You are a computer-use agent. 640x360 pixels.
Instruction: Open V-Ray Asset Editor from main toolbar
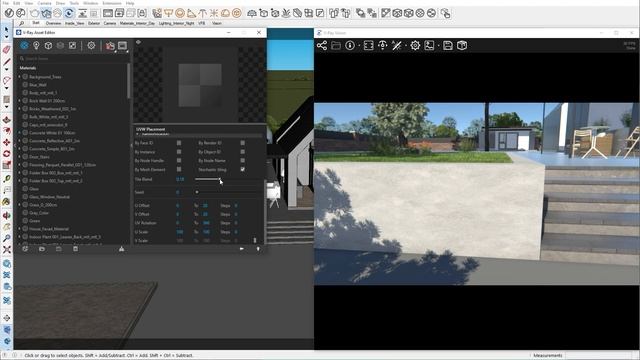pos(9,13)
